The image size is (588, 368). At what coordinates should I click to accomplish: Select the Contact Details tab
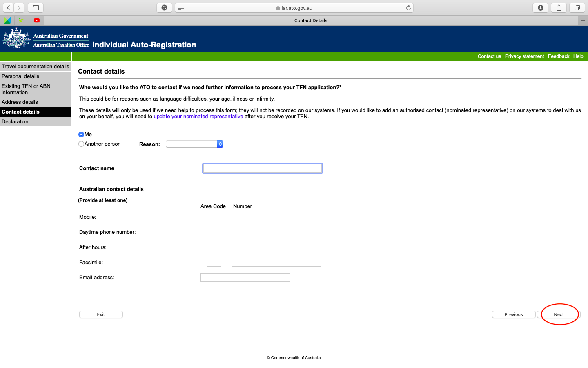(x=311, y=20)
